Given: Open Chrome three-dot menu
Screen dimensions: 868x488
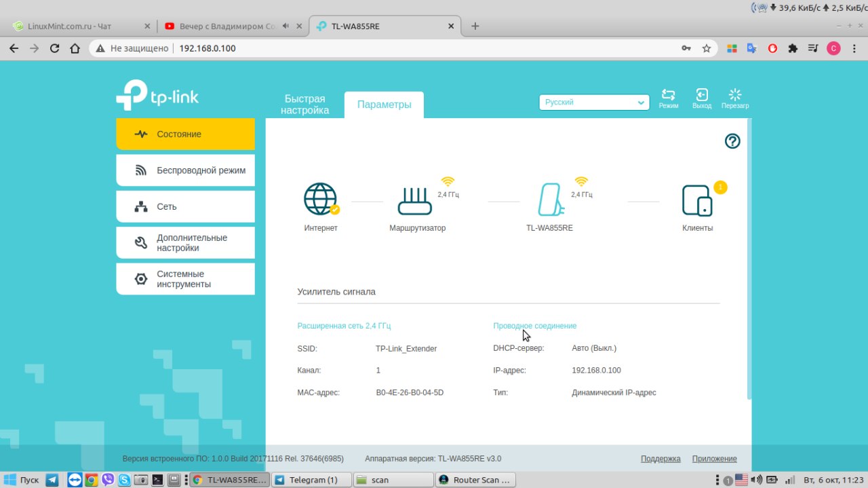Looking at the screenshot, I should [x=854, y=48].
